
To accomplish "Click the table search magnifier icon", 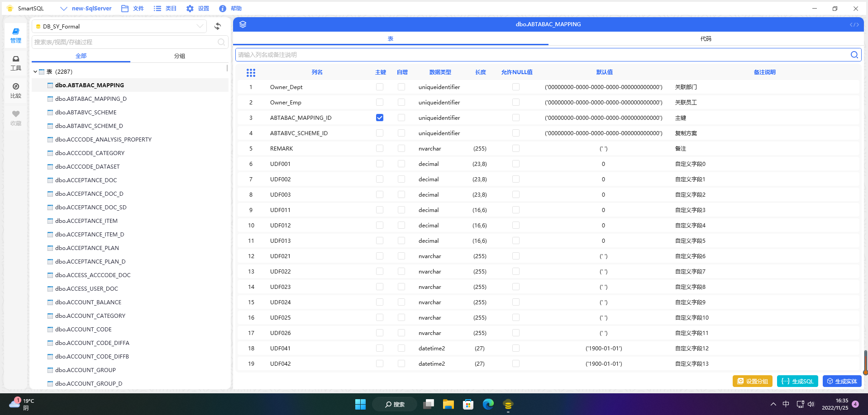I will click(221, 42).
